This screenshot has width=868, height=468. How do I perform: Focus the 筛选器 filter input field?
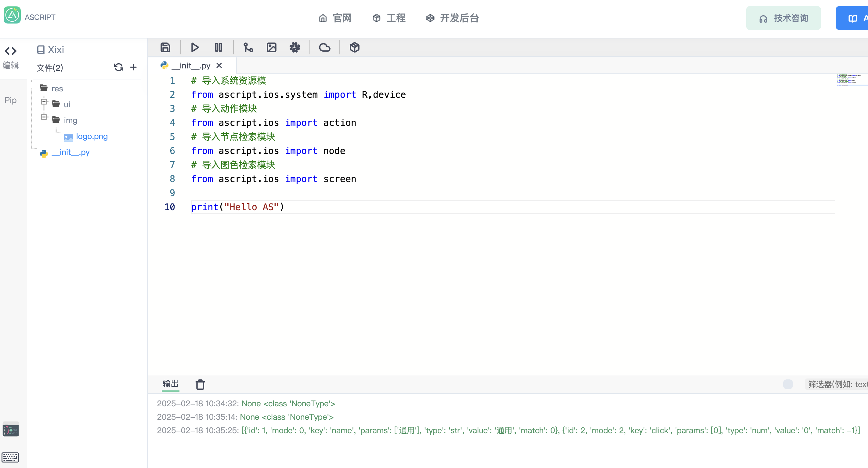pos(836,384)
